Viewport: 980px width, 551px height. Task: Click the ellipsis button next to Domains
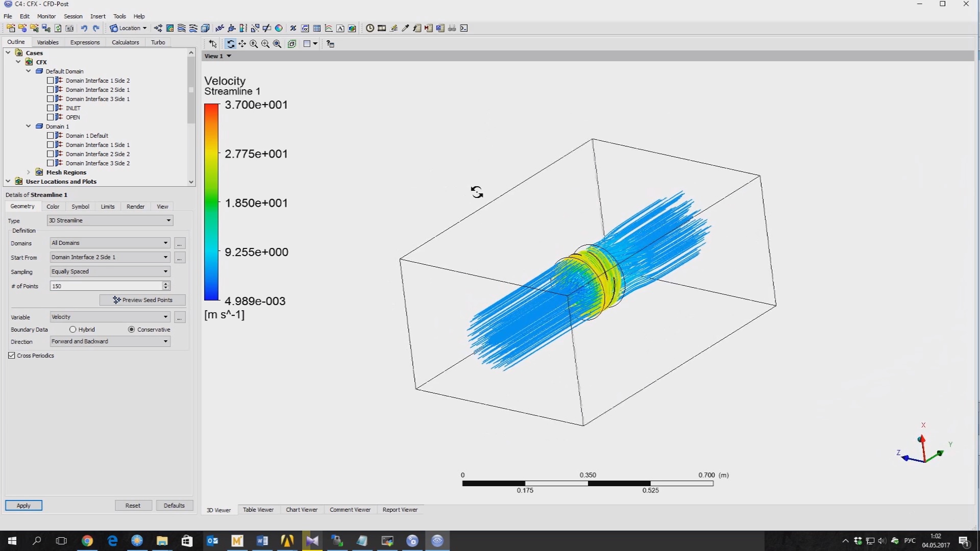[x=180, y=243]
